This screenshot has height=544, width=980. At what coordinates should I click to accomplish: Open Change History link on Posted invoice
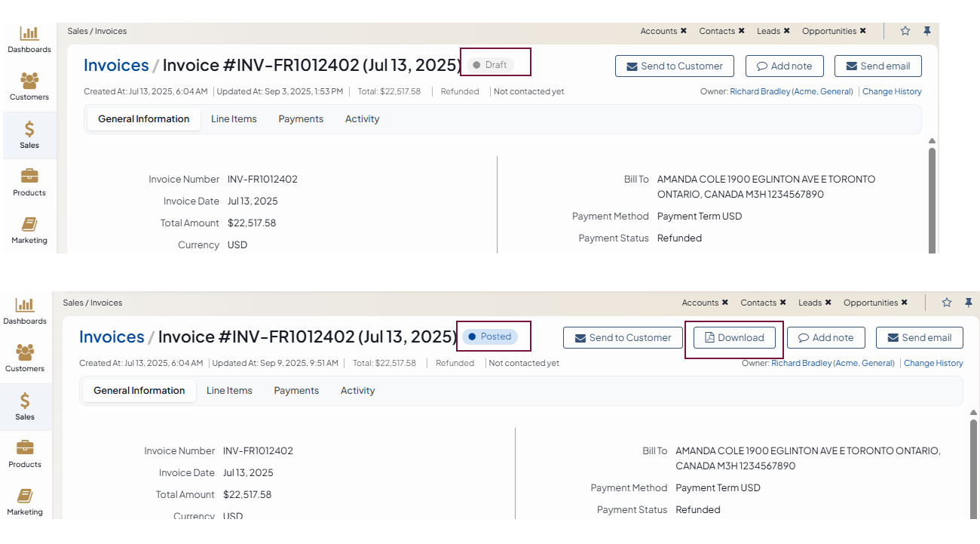click(933, 363)
